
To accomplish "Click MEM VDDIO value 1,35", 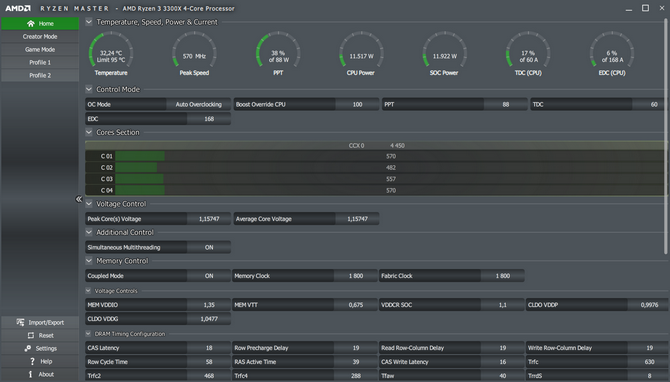I will point(209,305).
